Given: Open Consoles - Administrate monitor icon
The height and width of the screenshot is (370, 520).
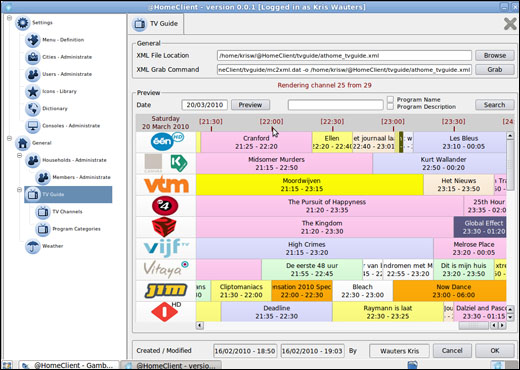Looking at the screenshot, I should [x=33, y=126].
